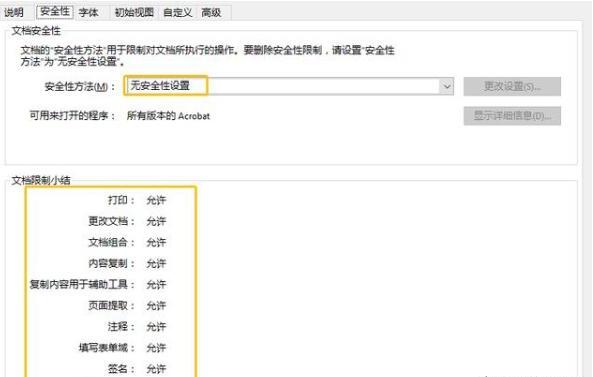Switch to the 初始视图 tab
The width and height of the screenshot is (593, 377).
pyautogui.click(x=134, y=12)
